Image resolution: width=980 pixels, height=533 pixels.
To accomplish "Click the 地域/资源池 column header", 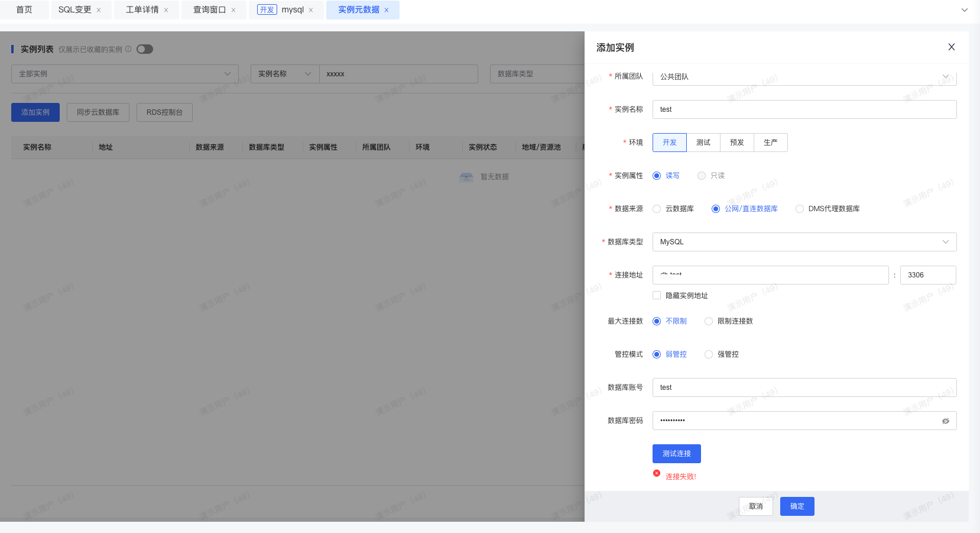I will [541, 147].
